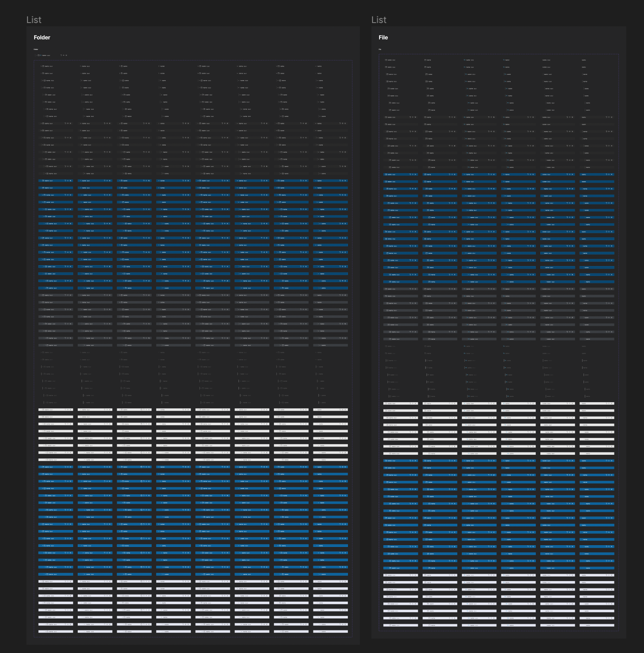Select small 'Folder' component set label
Screen dimensions: 644x653
pos(36,49)
